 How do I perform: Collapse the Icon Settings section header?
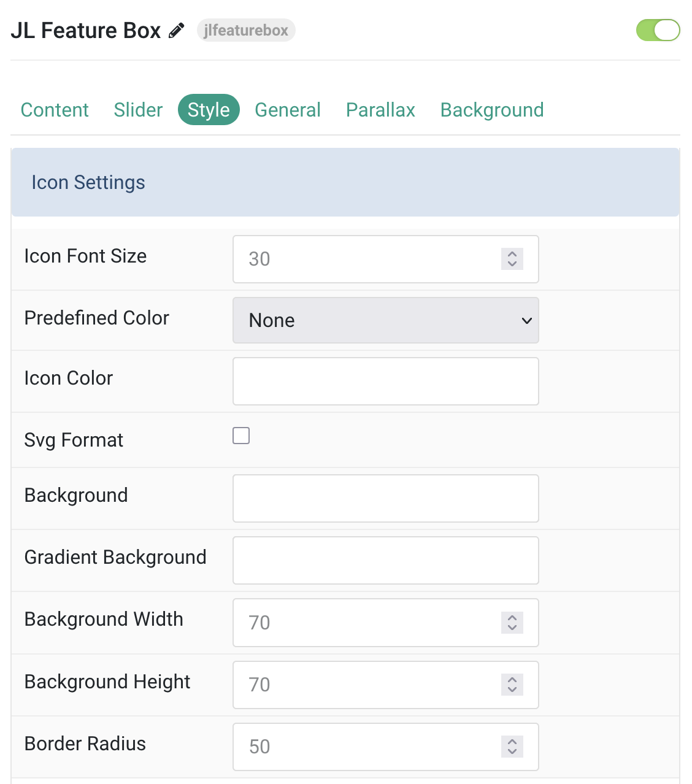point(345,182)
